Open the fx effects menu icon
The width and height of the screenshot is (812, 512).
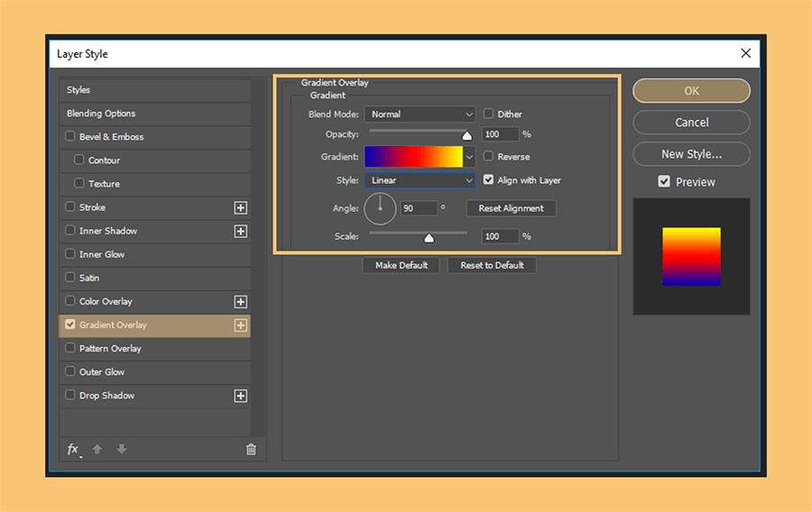coord(74,449)
